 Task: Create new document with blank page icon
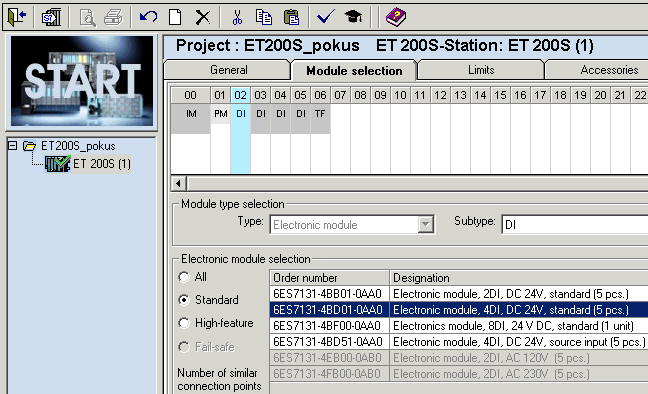coord(175,17)
